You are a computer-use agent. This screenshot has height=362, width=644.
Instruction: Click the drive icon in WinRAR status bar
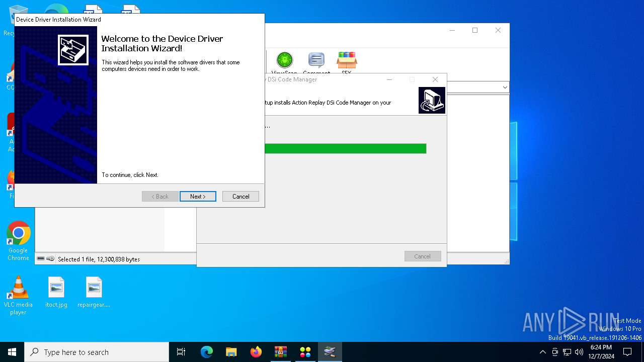tap(41, 259)
